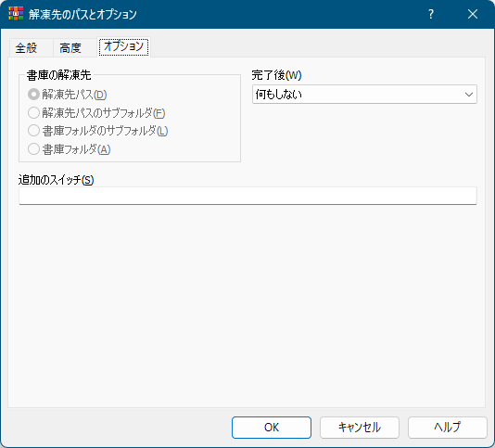Select 書庫フォルダのサブフォルダ(L) radio button
This screenshot has height=448, width=495.
33,131
